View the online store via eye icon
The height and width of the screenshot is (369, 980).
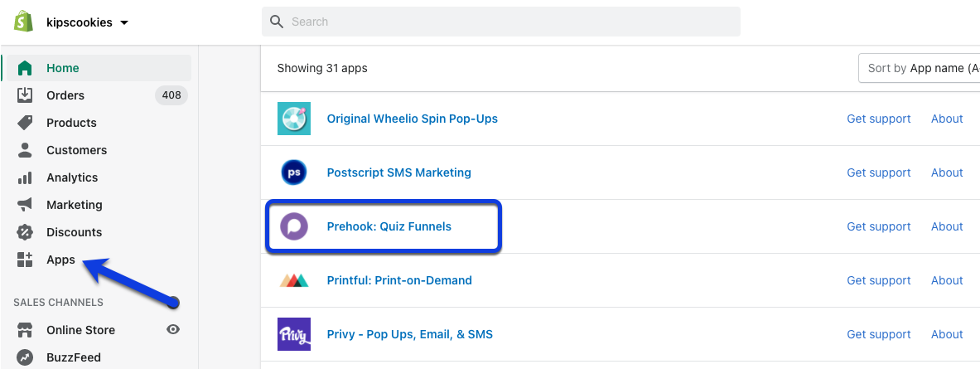[x=173, y=329]
